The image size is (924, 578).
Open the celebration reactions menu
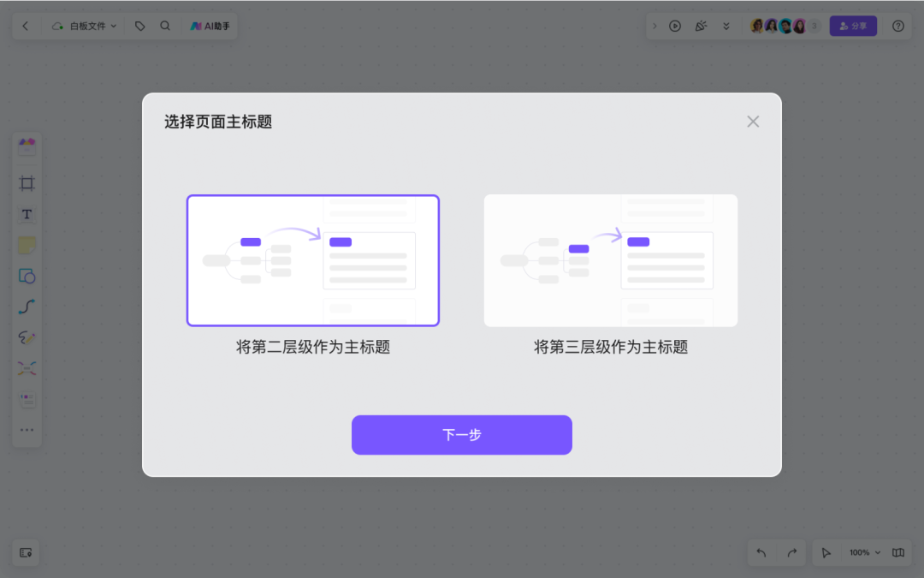pos(701,26)
